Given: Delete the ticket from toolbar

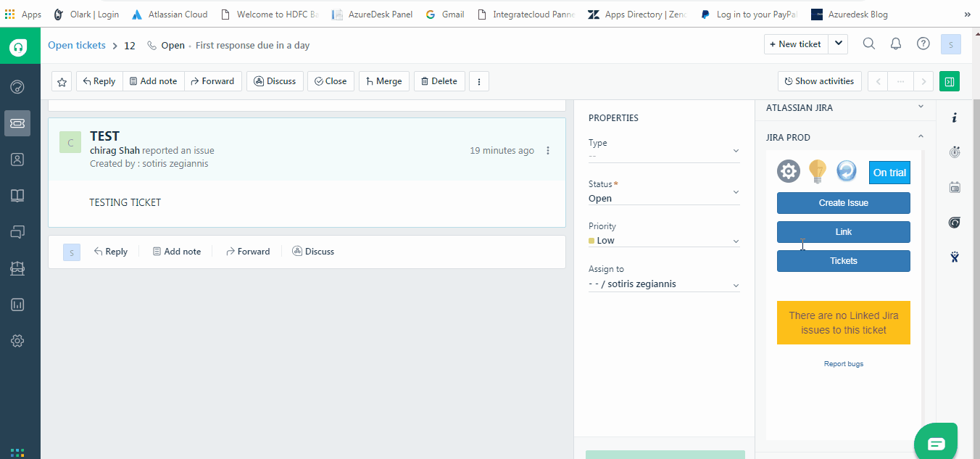Looking at the screenshot, I should point(439,81).
